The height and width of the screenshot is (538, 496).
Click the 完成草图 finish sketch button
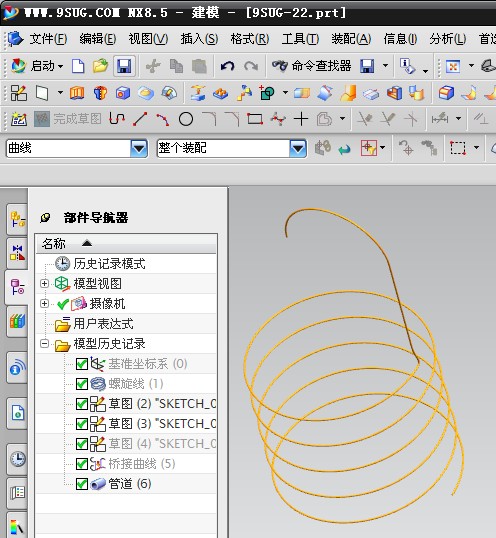[68, 119]
